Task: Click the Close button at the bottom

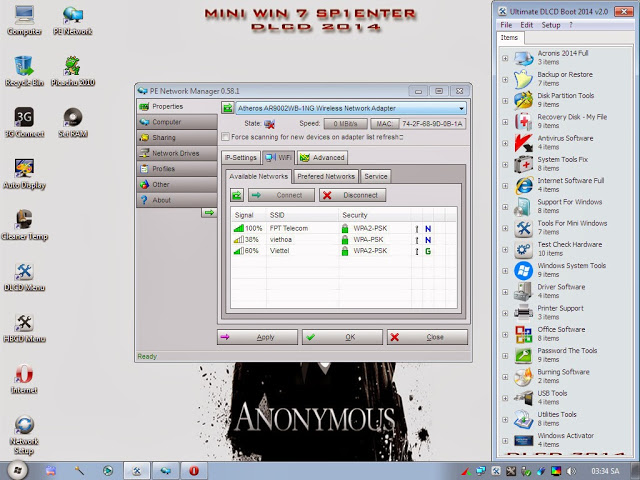Action: (x=427, y=337)
